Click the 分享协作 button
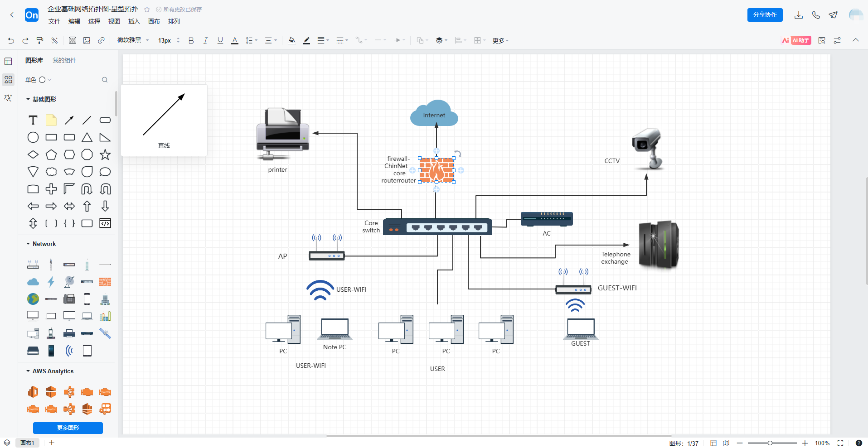The image size is (868, 448). pos(765,15)
